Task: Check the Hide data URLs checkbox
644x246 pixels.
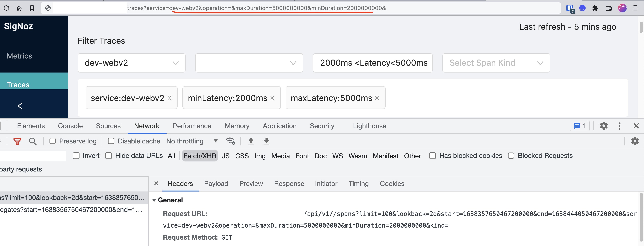Action: point(108,156)
